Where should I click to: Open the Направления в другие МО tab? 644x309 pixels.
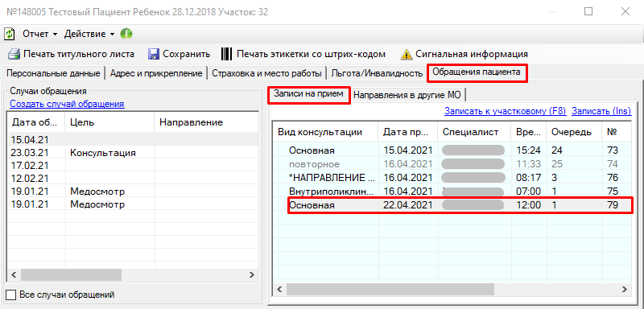407,95
